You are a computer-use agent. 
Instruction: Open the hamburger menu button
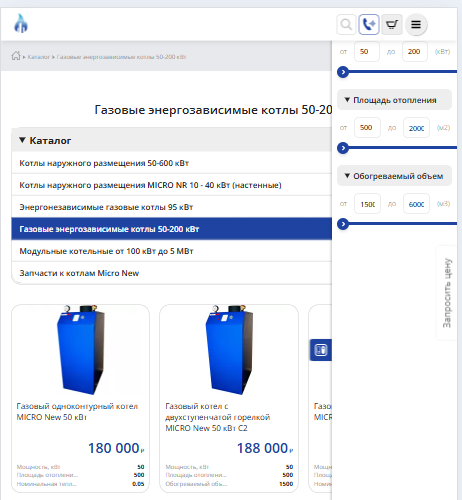tap(416, 24)
